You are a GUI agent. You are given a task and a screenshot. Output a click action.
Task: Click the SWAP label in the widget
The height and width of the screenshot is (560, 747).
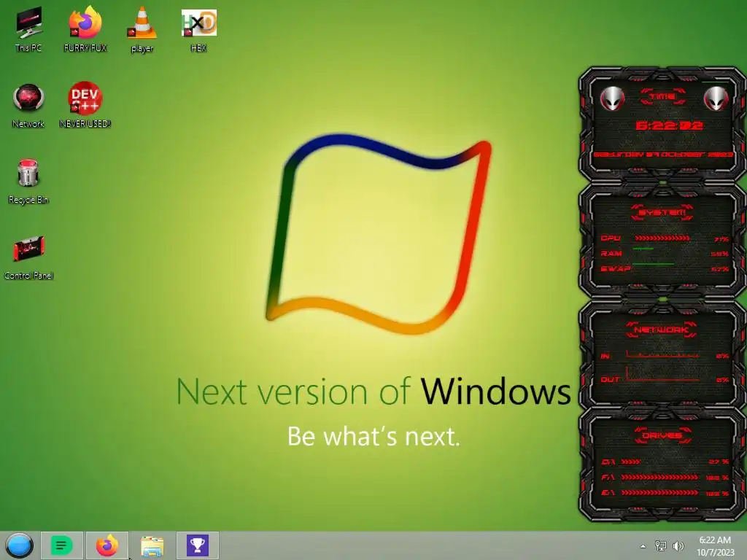tap(616, 269)
